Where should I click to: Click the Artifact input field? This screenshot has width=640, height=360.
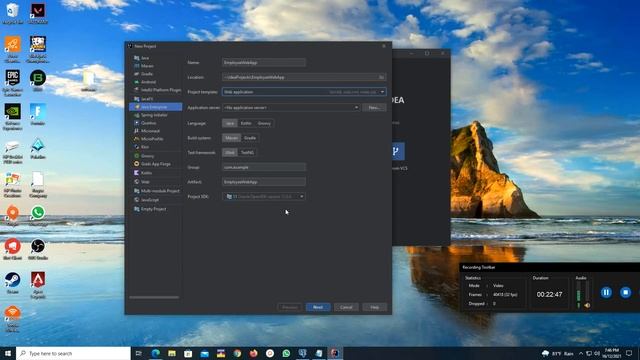[x=264, y=182]
